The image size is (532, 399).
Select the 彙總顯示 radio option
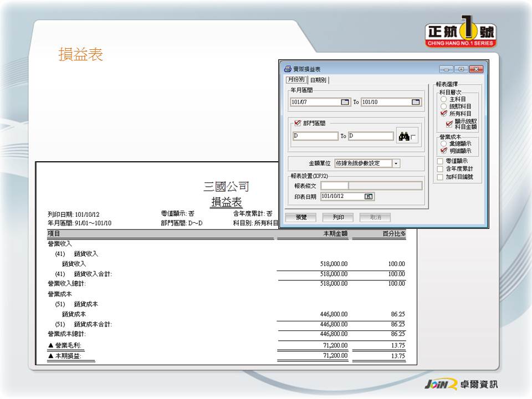click(x=443, y=144)
